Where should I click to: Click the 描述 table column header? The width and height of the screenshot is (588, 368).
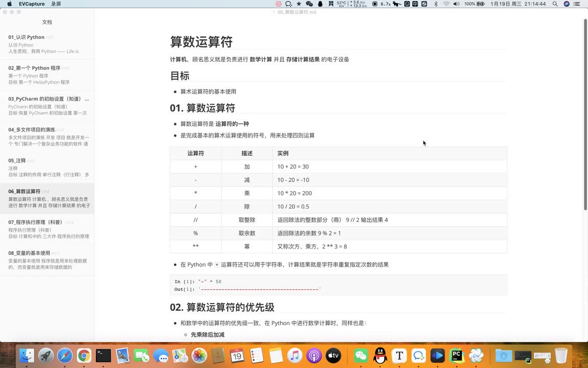click(x=247, y=153)
